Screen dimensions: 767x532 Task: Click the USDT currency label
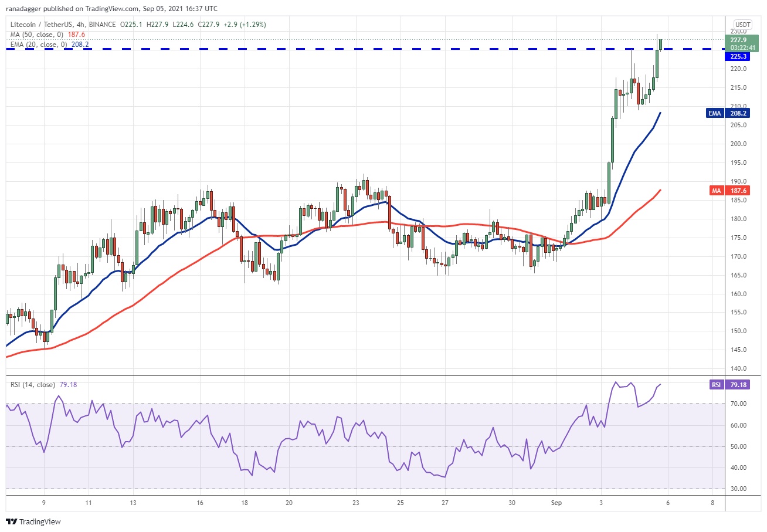pyautogui.click(x=743, y=23)
